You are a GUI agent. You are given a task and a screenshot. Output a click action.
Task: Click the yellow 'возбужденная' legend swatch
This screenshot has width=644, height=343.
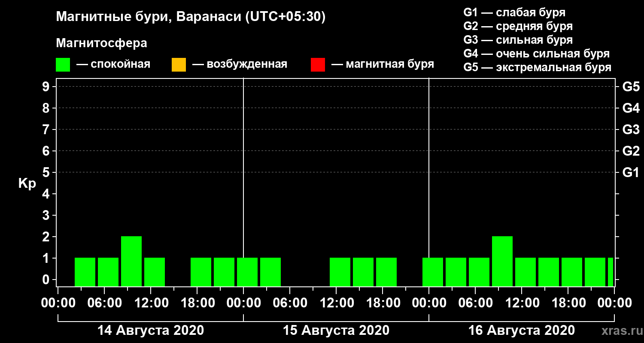point(179,65)
